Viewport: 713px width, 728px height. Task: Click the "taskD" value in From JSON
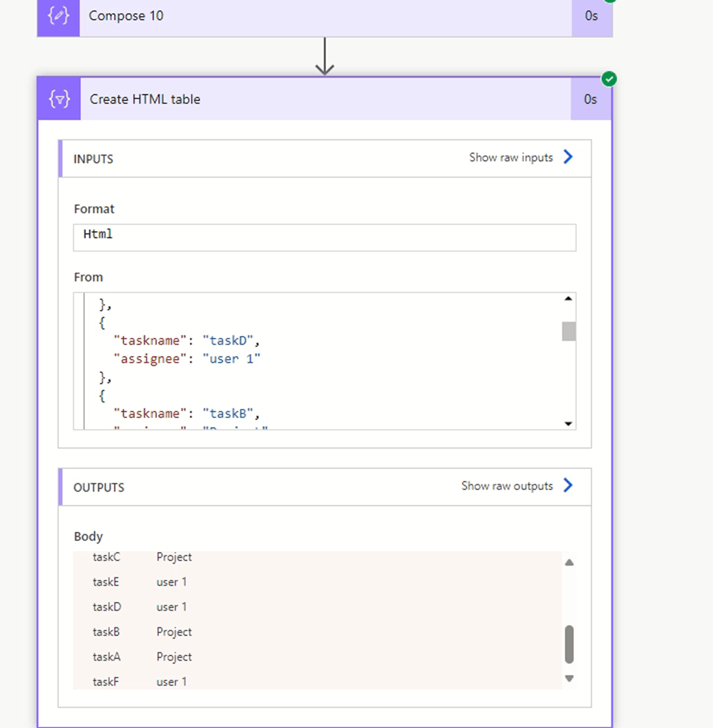228,341
